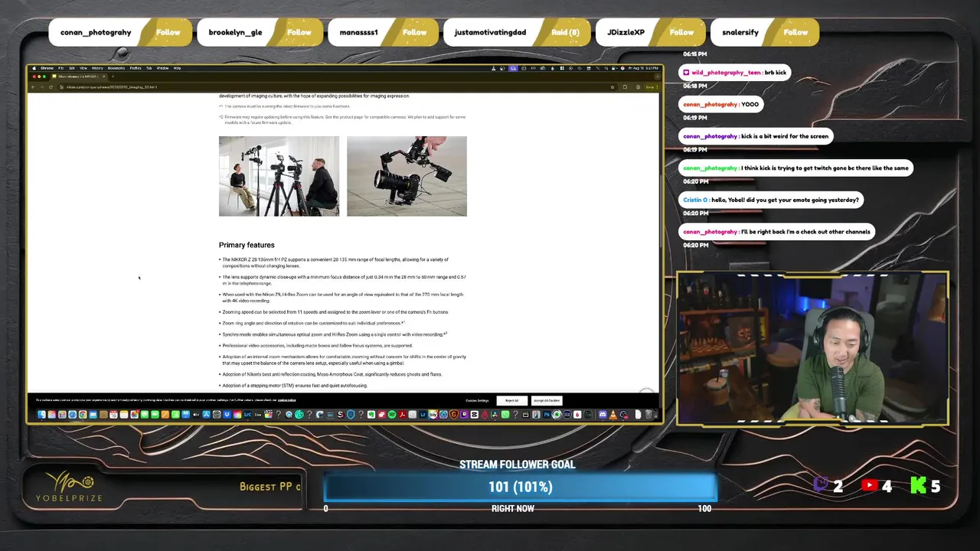
Task: Bookmark this page with the star icon
Action: pos(612,87)
